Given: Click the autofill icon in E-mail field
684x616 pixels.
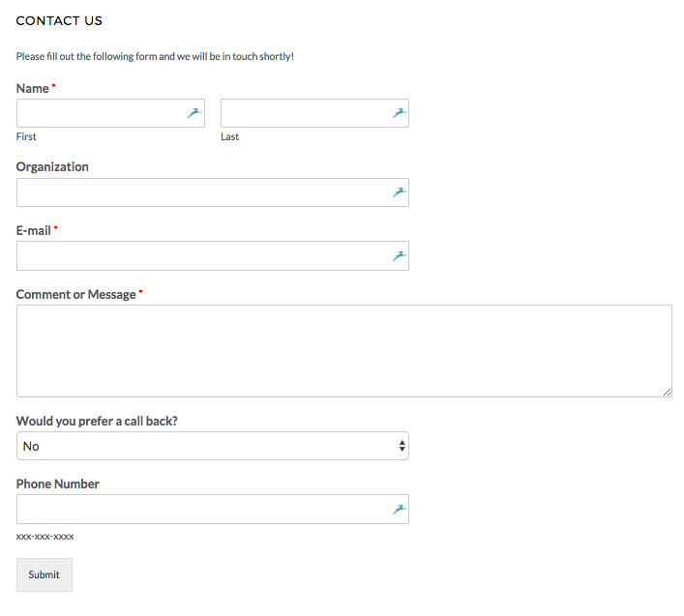Looking at the screenshot, I should (x=399, y=256).
